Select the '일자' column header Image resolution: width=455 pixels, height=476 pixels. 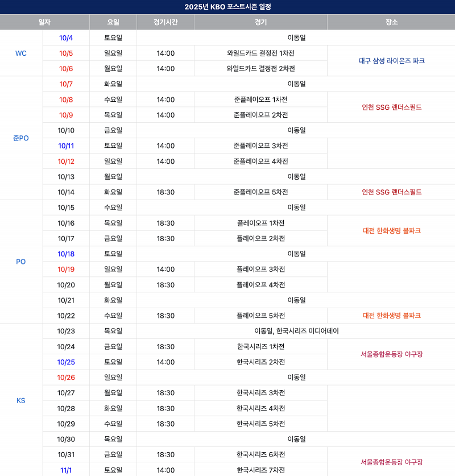(44, 22)
